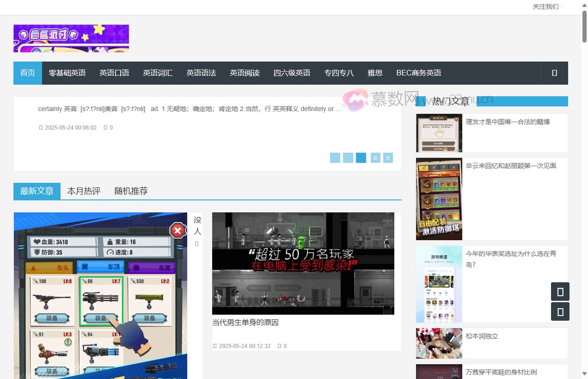Image resolution: width=588 pixels, height=379 pixels.
Task: Advance the carousel with the next arrow icon
Action: click(x=388, y=158)
